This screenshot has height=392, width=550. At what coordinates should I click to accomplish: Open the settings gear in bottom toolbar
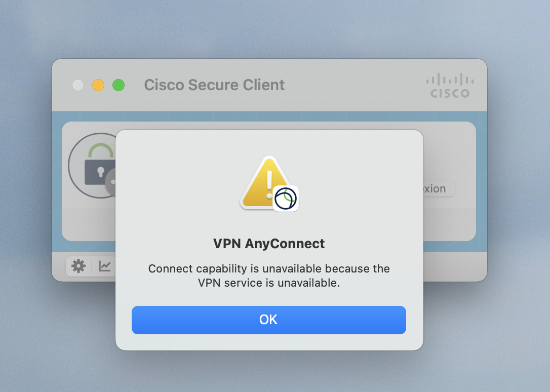coord(78,266)
